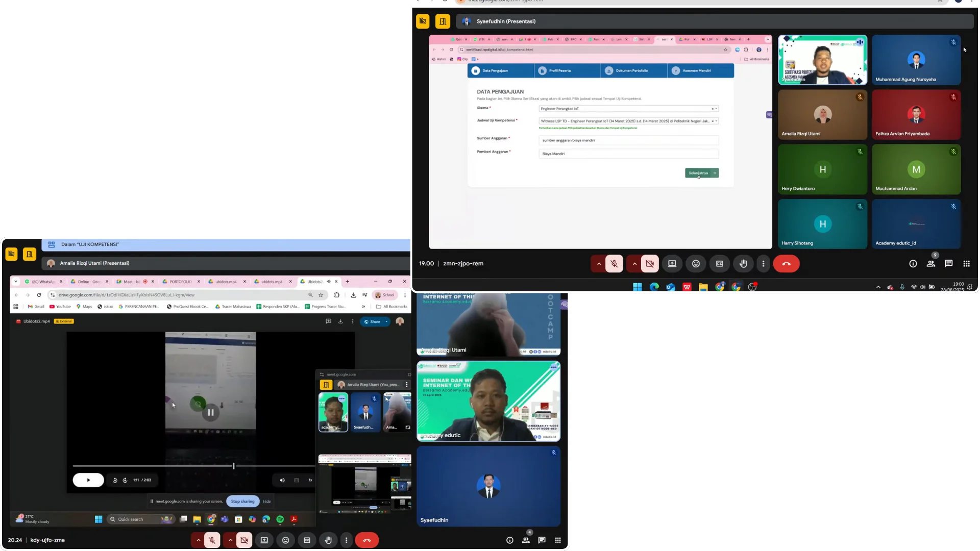The image size is (980, 551).
Task: Expand audio options in kdy-ujfo-zme meeting
Action: point(198,540)
